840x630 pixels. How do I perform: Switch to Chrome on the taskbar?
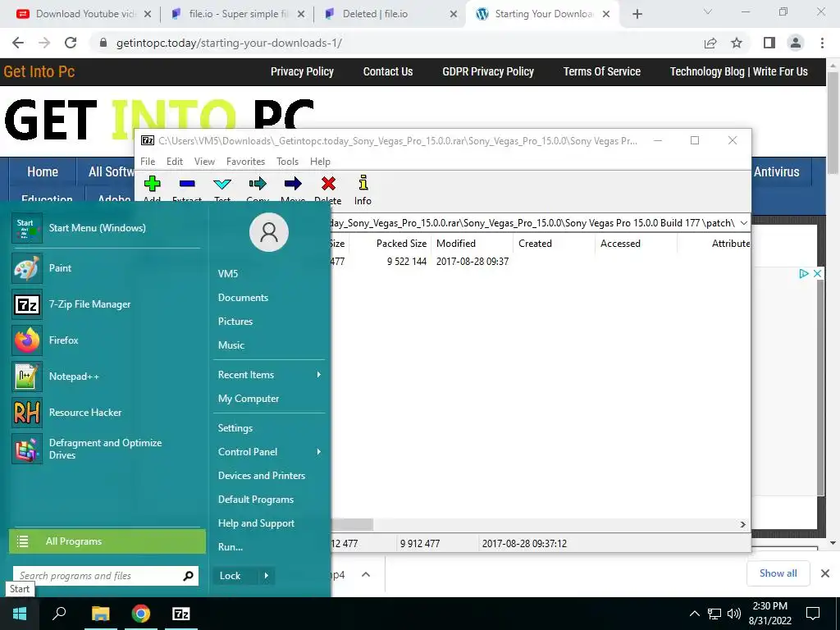141,614
